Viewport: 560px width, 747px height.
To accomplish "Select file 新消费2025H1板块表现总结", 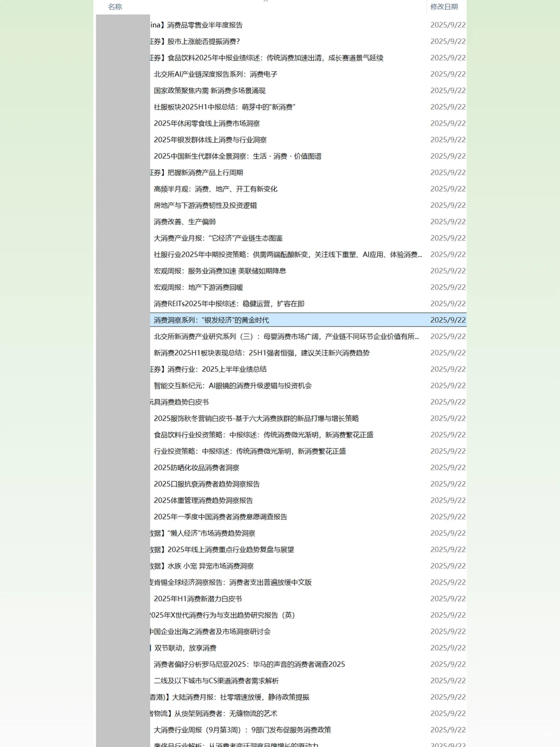I will (x=262, y=353).
